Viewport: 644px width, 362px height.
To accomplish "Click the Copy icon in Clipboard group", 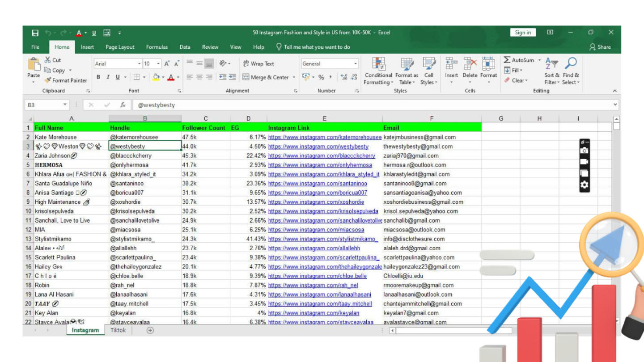I will tap(47, 70).
